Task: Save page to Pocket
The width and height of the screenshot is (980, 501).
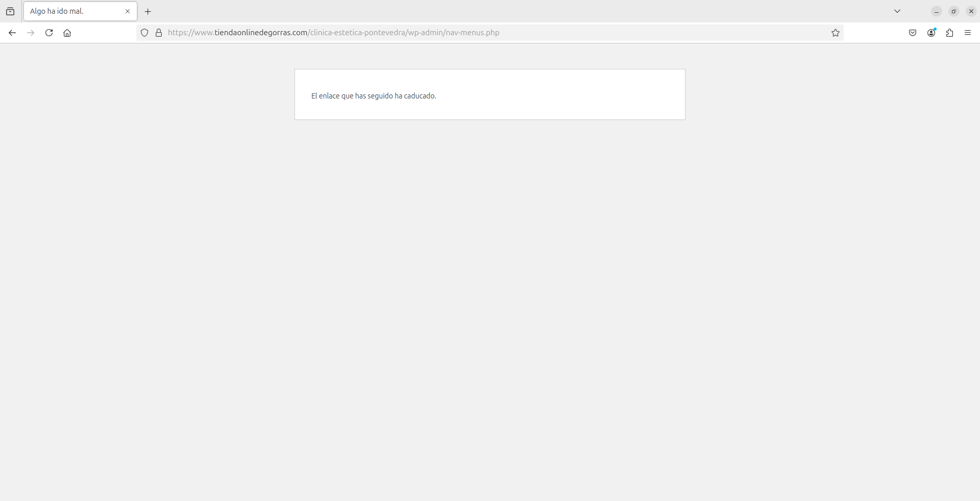Action: 913,33
